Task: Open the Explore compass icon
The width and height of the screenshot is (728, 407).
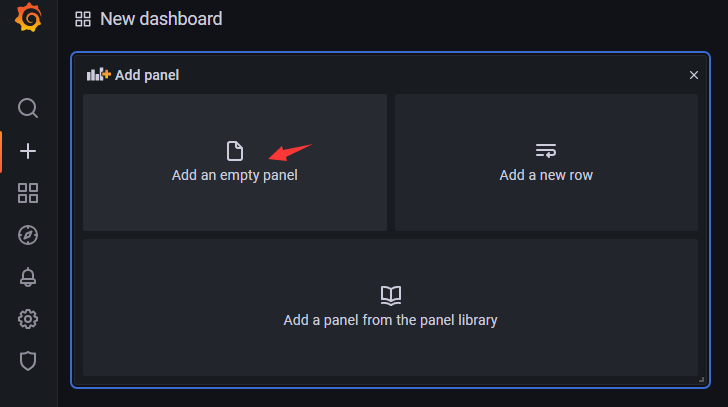Action: (x=28, y=235)
